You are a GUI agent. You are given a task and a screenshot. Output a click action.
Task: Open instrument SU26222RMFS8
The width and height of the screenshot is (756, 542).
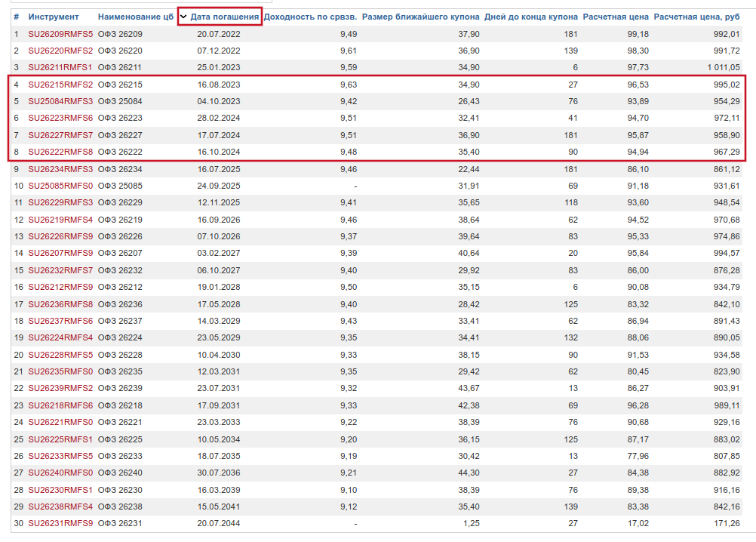coord(60,152)
